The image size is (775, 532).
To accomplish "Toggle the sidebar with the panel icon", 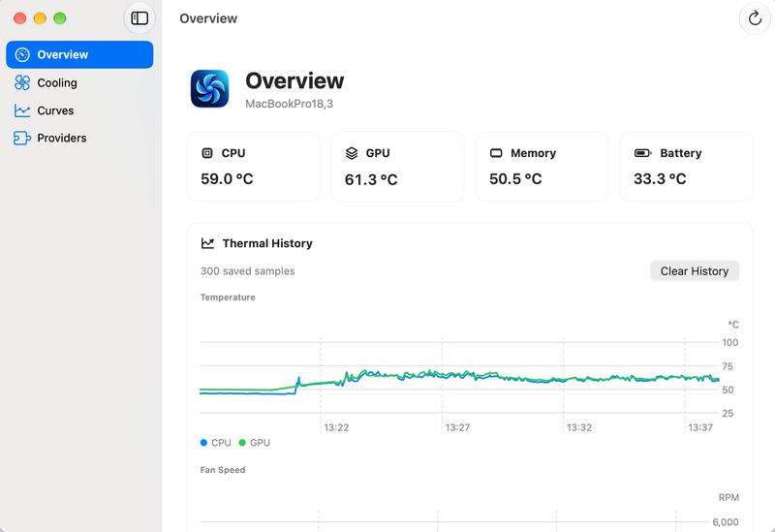I will (139, 18).
